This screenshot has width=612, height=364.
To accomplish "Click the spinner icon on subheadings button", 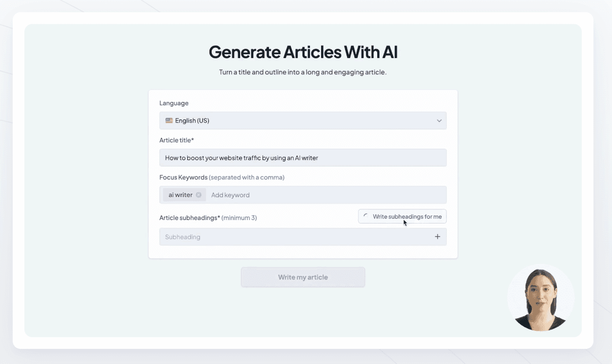I will point(366,216).
